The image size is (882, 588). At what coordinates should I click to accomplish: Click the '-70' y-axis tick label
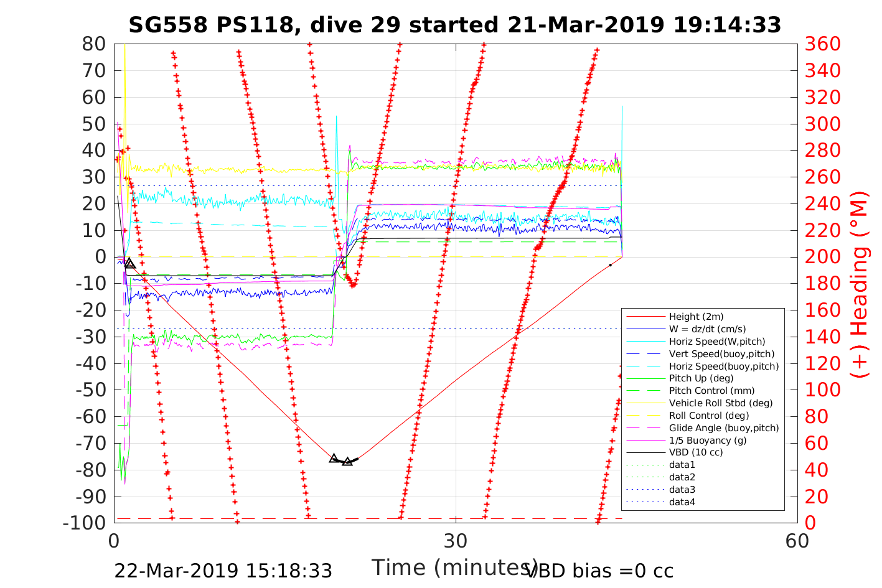[91, 443]
